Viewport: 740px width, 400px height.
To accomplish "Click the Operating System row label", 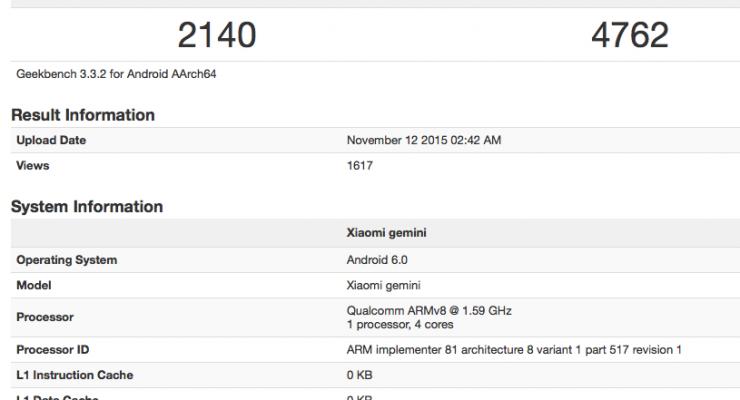I will pyautogui.click(x=67, y=260).
